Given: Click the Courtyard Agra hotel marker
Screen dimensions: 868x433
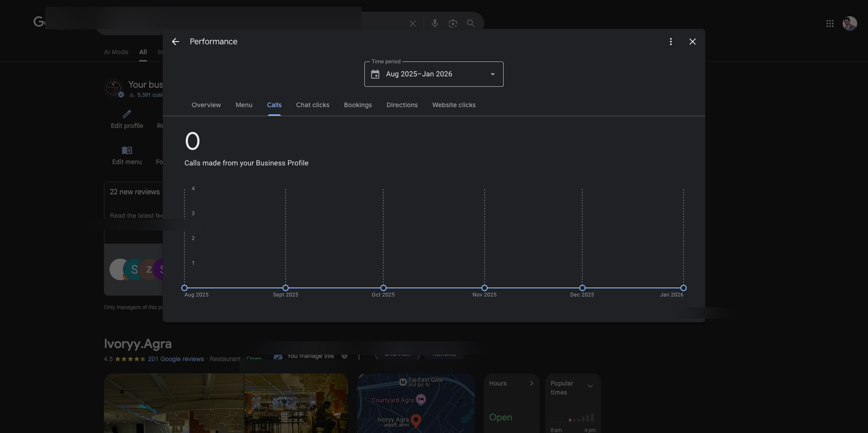Looking at the screenshot, I should [421, 400].
